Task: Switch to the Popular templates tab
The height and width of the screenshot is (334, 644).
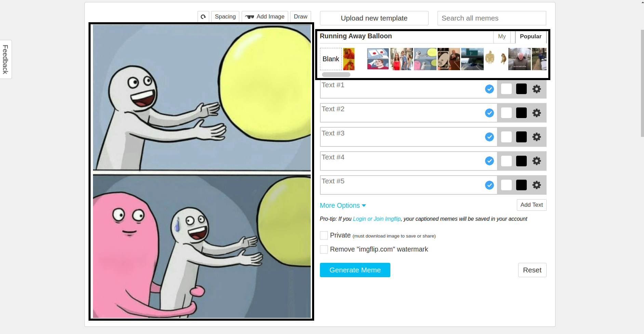Action: [x=530, y=37]
